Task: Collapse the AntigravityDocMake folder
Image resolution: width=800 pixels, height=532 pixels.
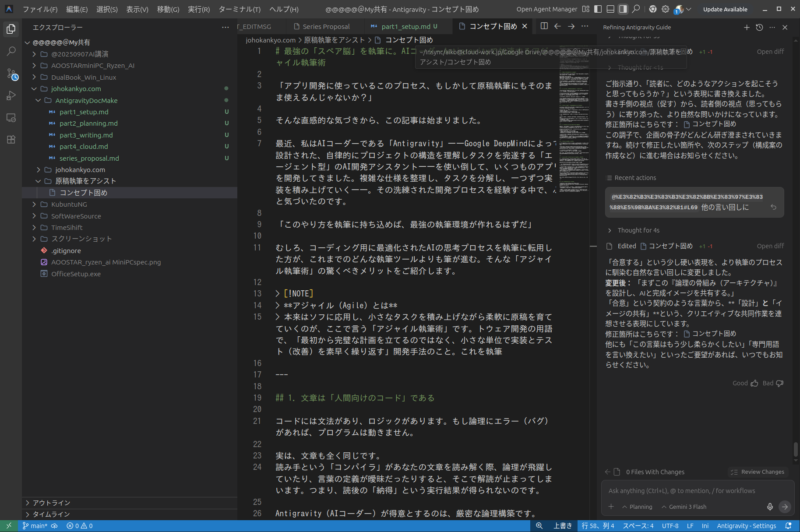Action: 85,101
